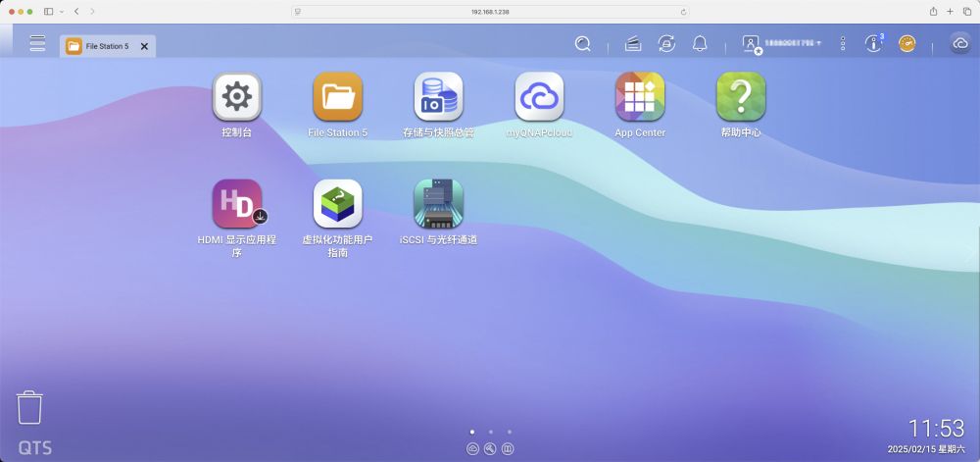The width and height of the screenshot is (980, 462).
Task: Open a new Safari tab
Action: click(x=950, y=11)
